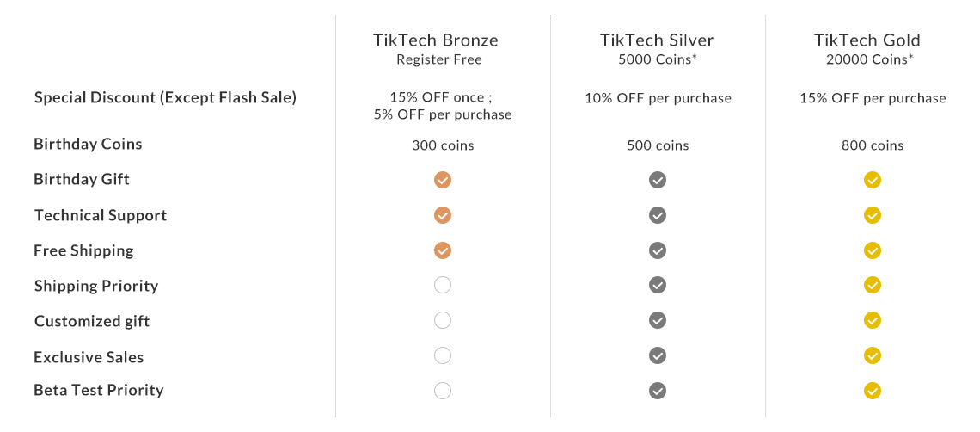Click Gold Beta Test Priority checkmark
Viewport: 980px width, 432px height.
pyautogui.click(x=873, y=391)
